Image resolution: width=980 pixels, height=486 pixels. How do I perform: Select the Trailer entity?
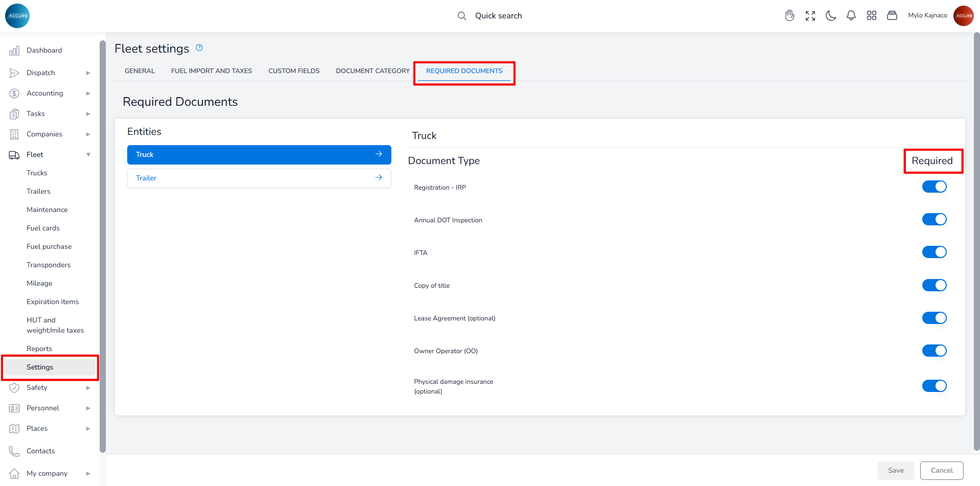point(259,178)
